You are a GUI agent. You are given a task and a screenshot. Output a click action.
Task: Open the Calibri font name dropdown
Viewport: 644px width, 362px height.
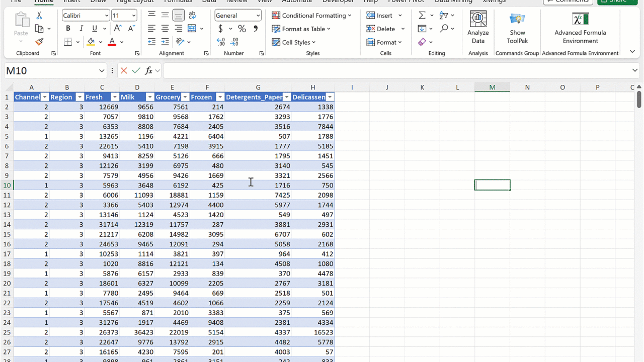pos(107,16)
